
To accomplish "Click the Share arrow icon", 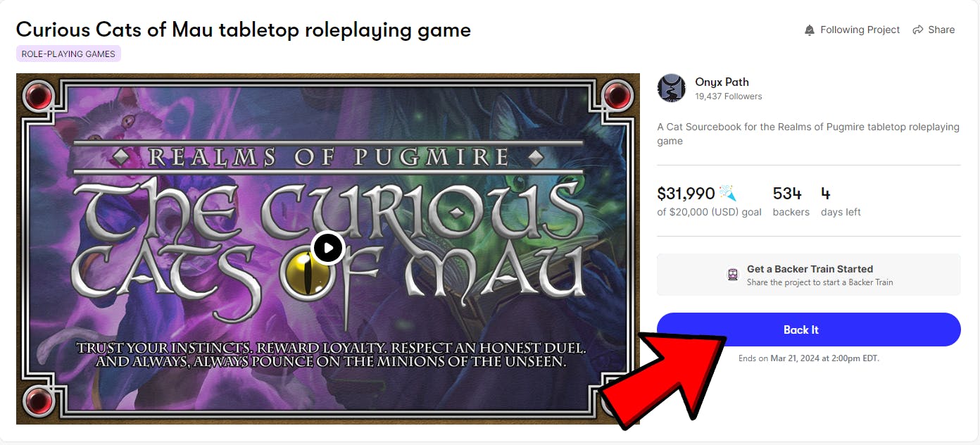I will (918, 30).
